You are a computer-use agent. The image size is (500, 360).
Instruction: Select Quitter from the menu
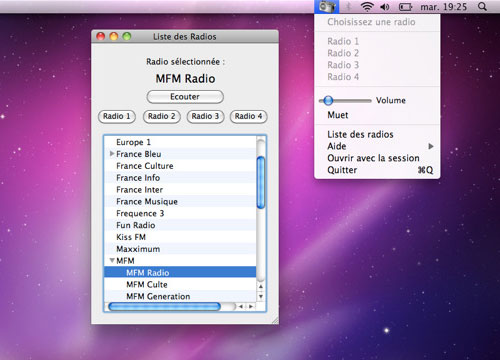[377, 170]
